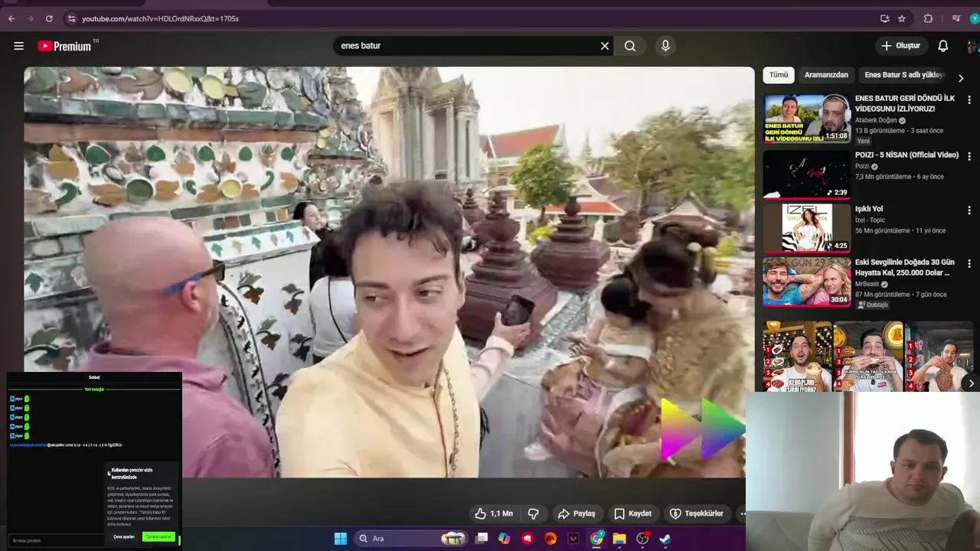The image size is (980, 551).
Task: Open Chrome media controls icon
Action: pos(956,18)
